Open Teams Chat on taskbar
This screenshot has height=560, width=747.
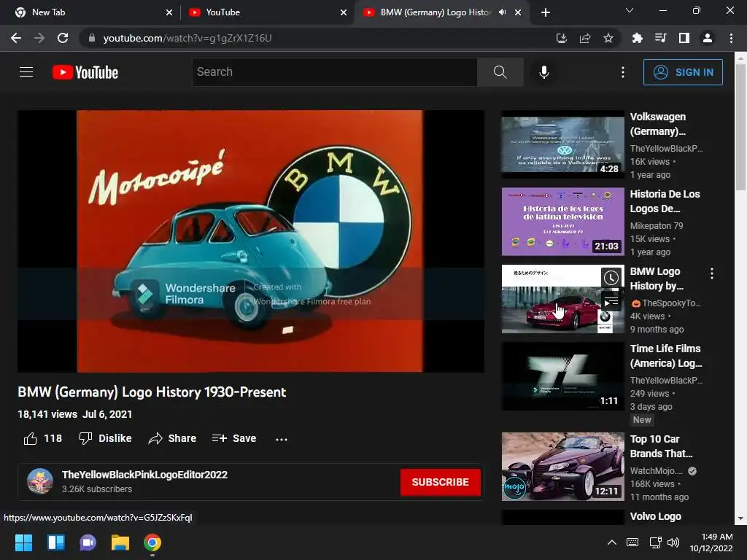point(88,542)
